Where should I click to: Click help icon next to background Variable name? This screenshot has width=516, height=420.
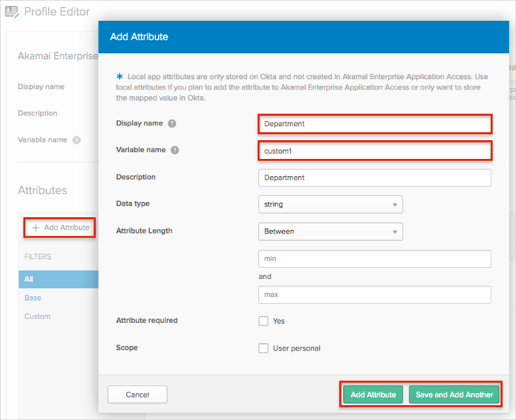77,140
